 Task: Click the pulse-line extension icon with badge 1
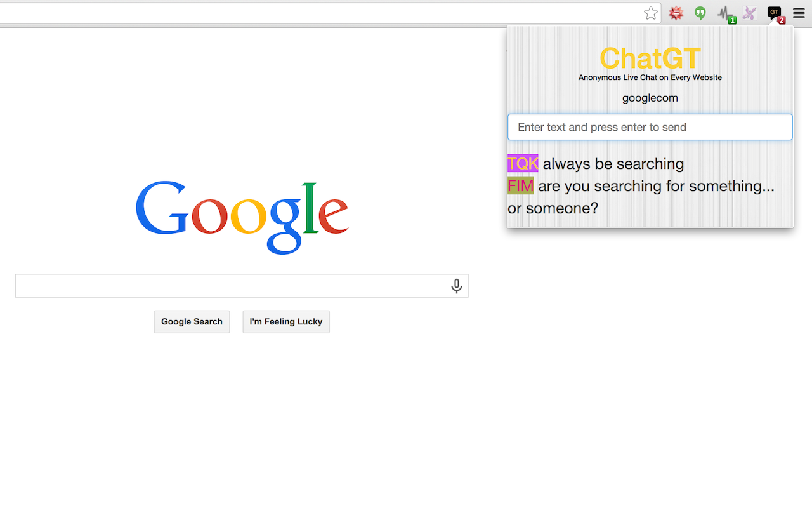pos(726,14)
